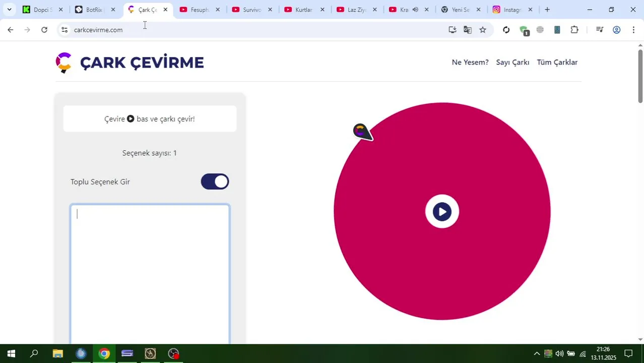Expand the tab search dropdown arrow
644x363 pixels.
(9, 10)
